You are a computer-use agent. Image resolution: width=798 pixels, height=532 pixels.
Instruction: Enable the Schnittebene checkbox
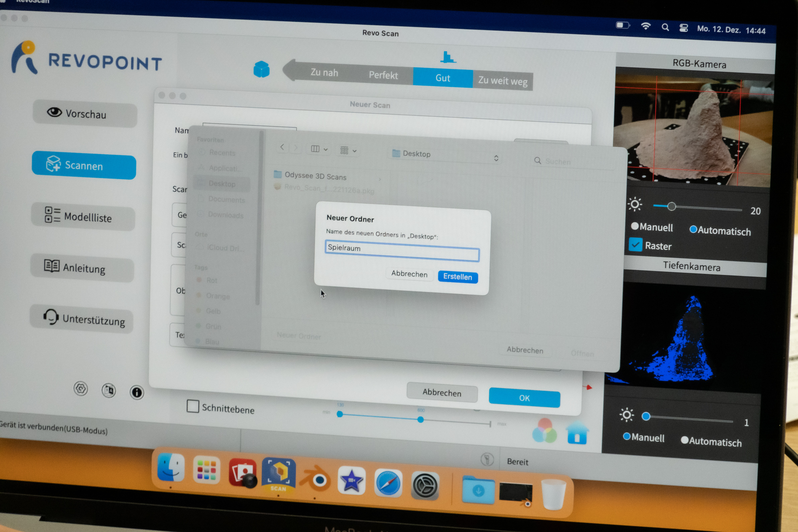(193, 406)
